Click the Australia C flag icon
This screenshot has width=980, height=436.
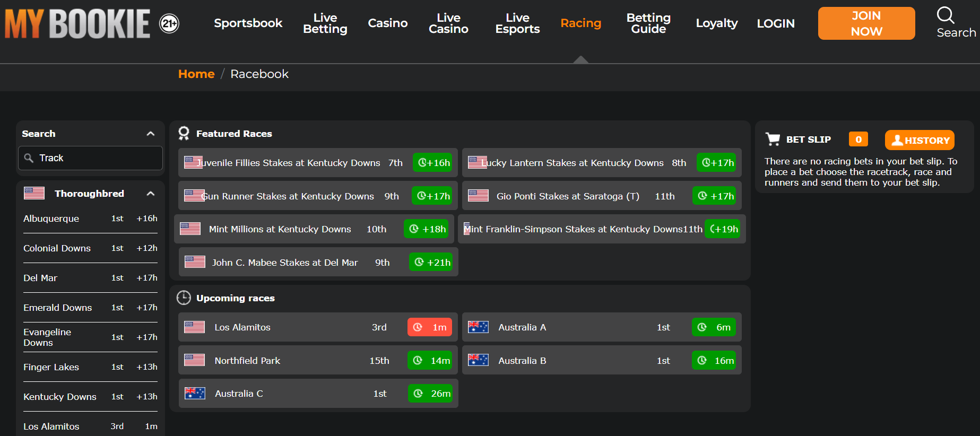tap(195, 393)
